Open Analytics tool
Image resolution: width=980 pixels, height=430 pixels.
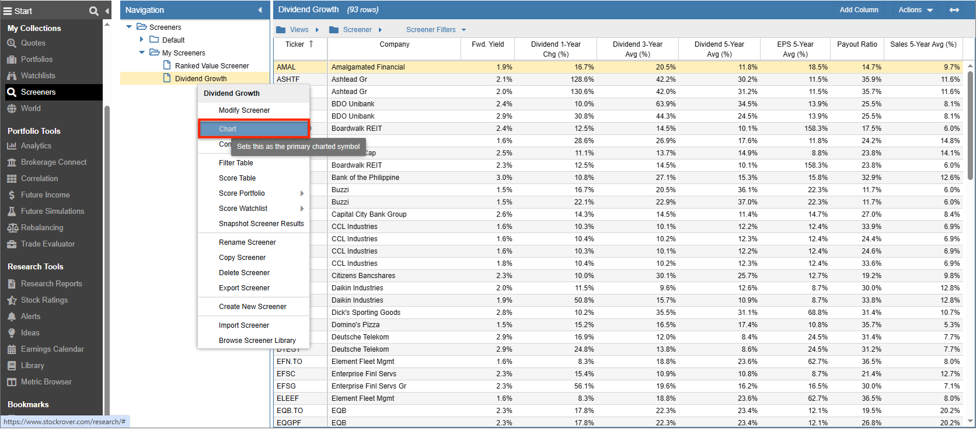click(36, 145)
